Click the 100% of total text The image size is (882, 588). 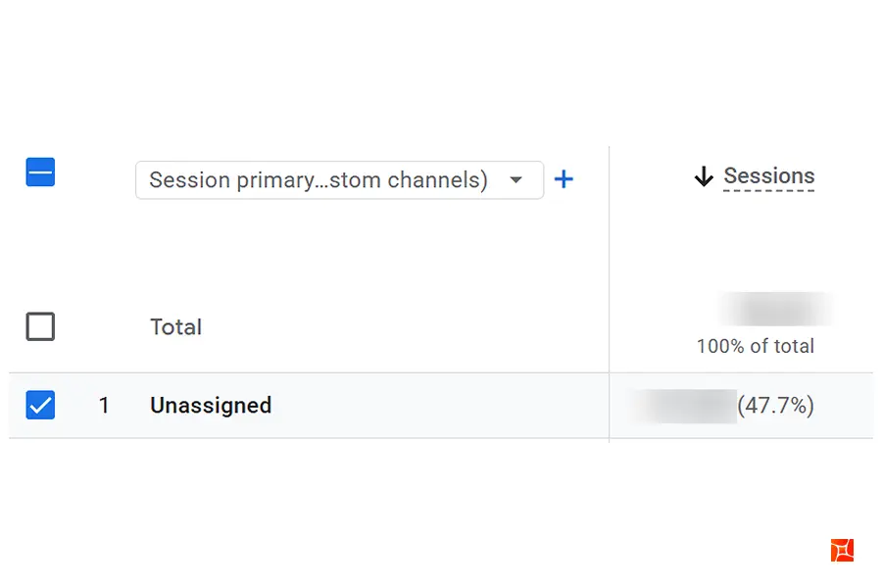point(756,346)
